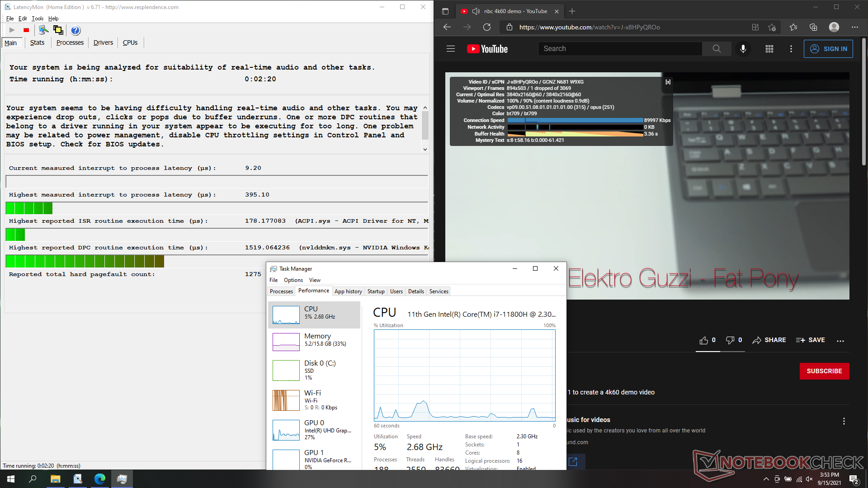Switch to Task Manager Processes tab
The height and width of the screenshot is (488, 868).
coord(281,291)
